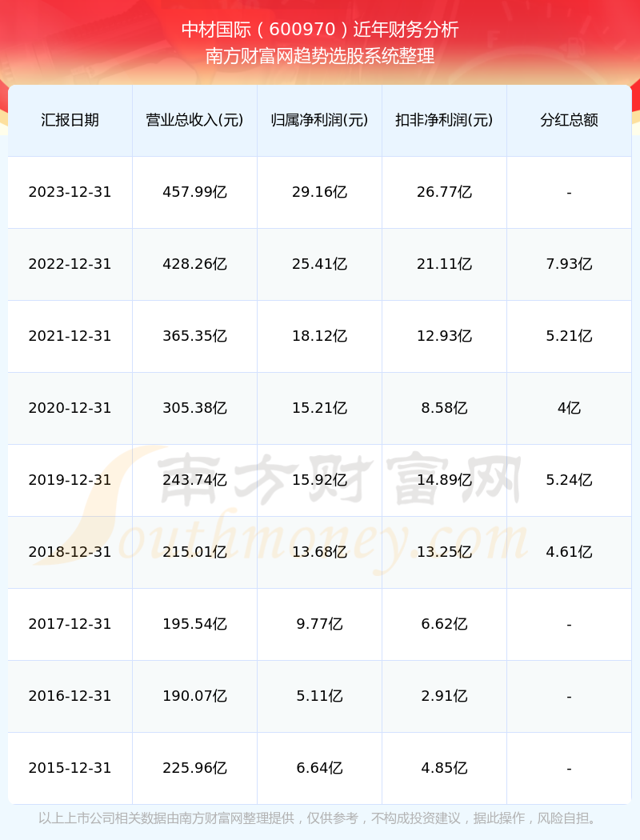This screenshot has width=640, height=840.
Task: Click the 分红总额 column header
Action: point(570,120)
